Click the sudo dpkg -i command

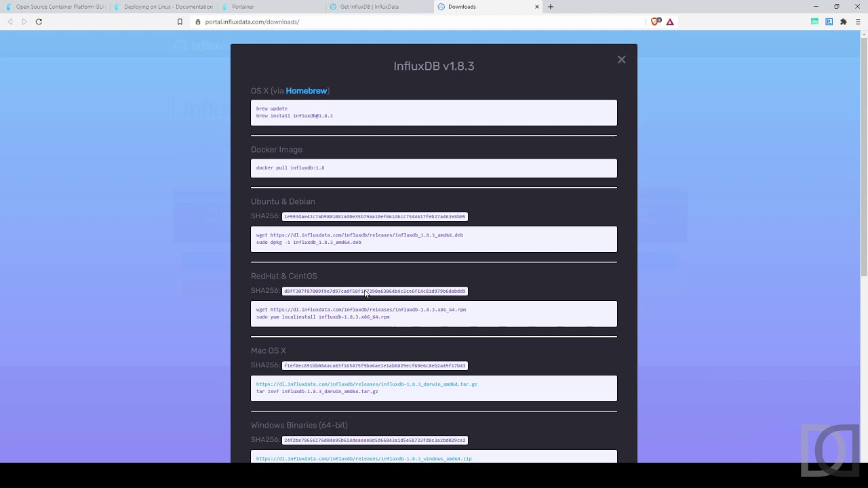pyautogui.click(x=309, y=243)
